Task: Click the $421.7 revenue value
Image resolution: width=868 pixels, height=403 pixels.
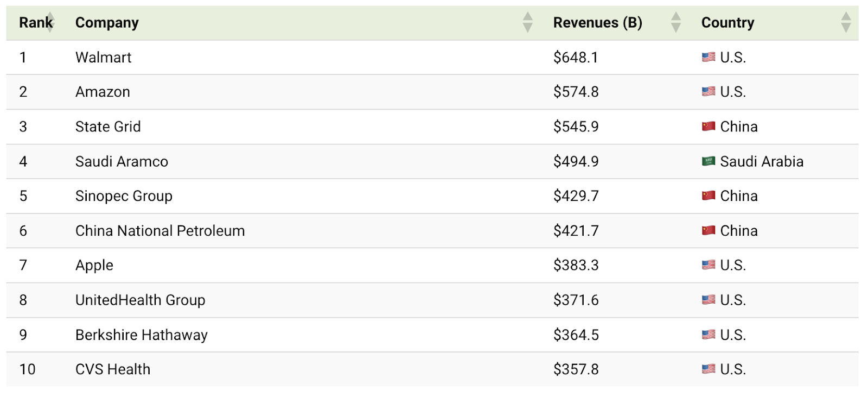Action: point(576,230)
